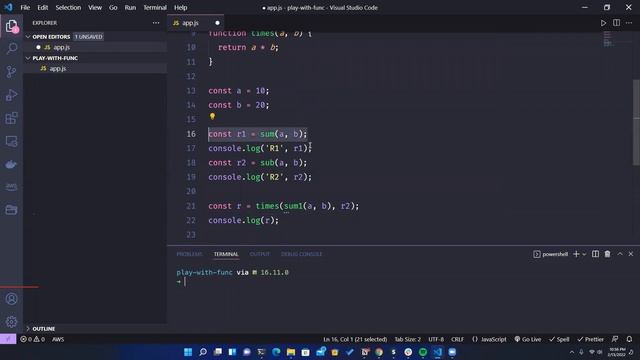Viewport: 640px width, 360px height.
Task: Open the Run and Debug view
Action: (x=11, y=95)
